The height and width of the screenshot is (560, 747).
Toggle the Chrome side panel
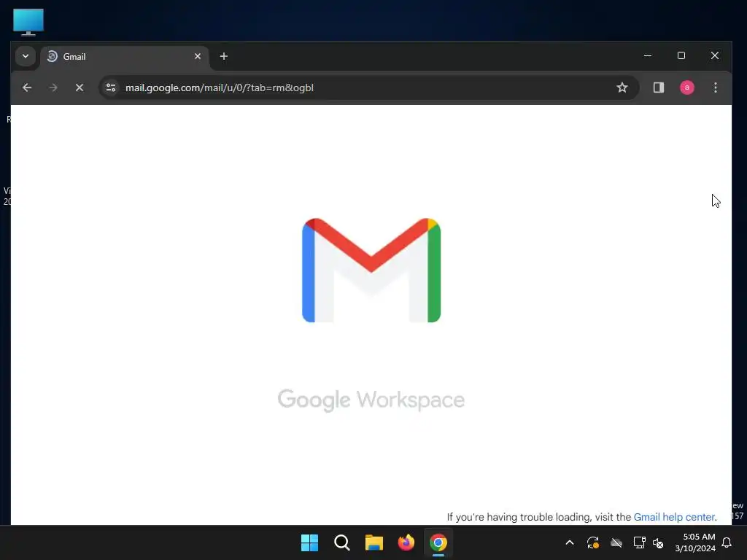659,87
